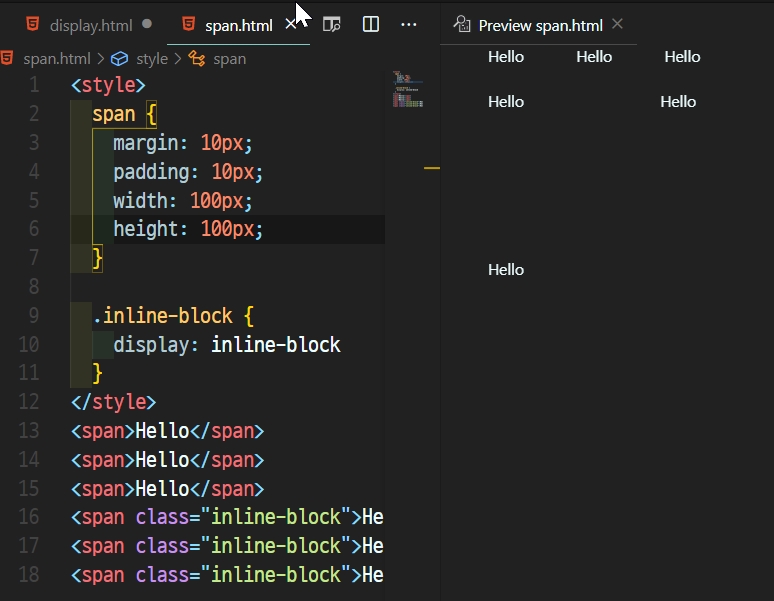Click the inline-block span on line 18
774x601 pixels.
227,575
